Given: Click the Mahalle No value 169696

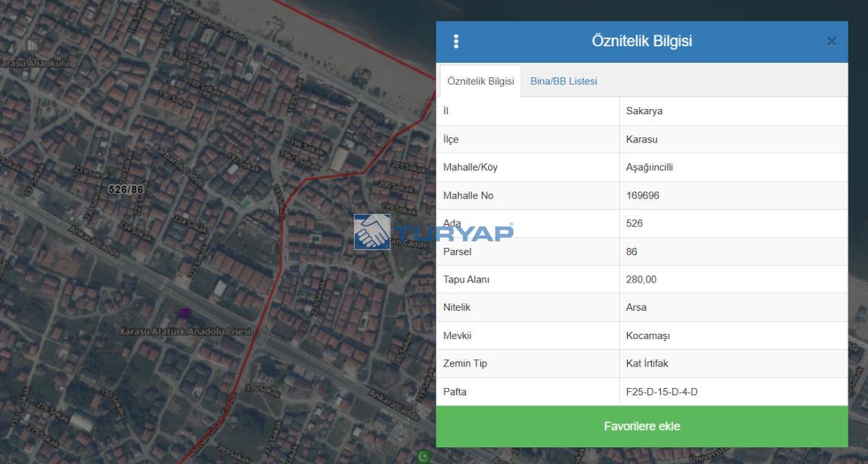Looking at the screenshot, I should pos(642,195).
